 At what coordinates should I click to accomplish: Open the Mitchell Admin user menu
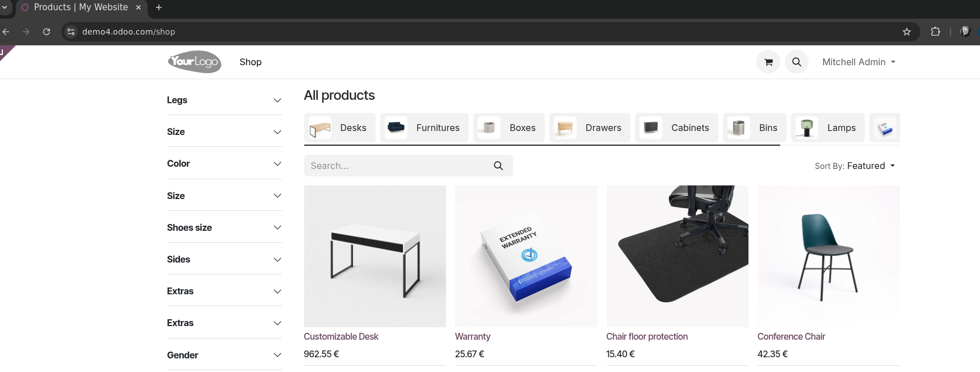click(859, 62)
